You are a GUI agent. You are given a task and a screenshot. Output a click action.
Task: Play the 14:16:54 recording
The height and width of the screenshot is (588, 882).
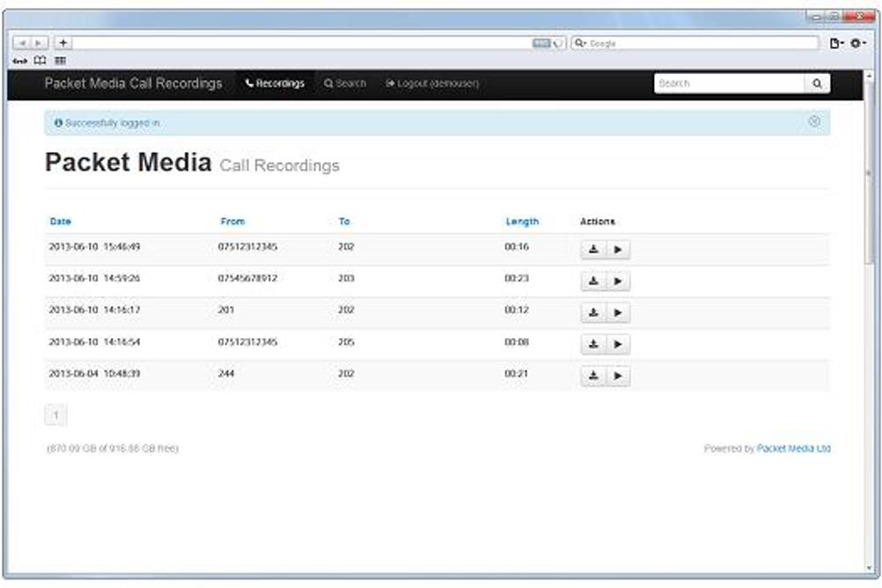pyautogui.click(x=618, y=344)
